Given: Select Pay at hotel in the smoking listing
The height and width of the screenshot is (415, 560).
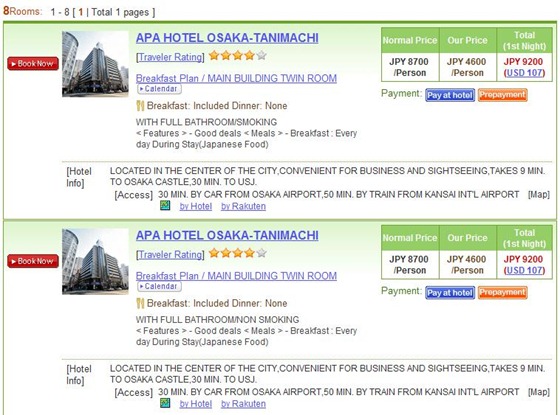Looking at the screenshot, I should (x=450, y=95).
